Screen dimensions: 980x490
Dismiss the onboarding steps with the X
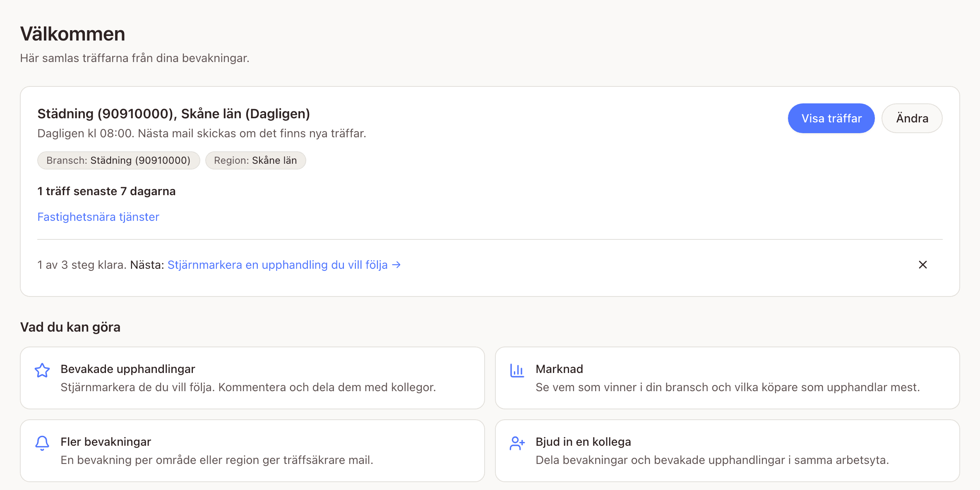point(923,265)
